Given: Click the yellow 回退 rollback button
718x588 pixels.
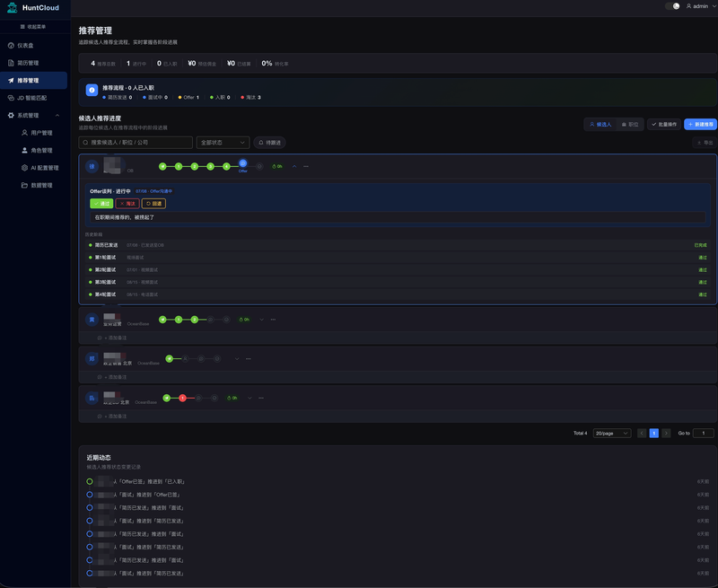Looking at the screenshot, I should pos(153,203).
